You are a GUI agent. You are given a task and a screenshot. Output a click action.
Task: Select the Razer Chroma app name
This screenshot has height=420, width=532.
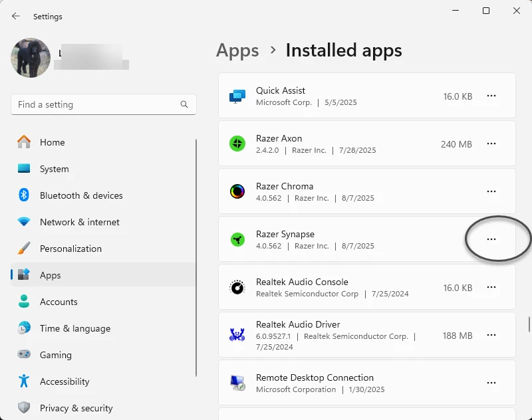(x=285, y=186)
